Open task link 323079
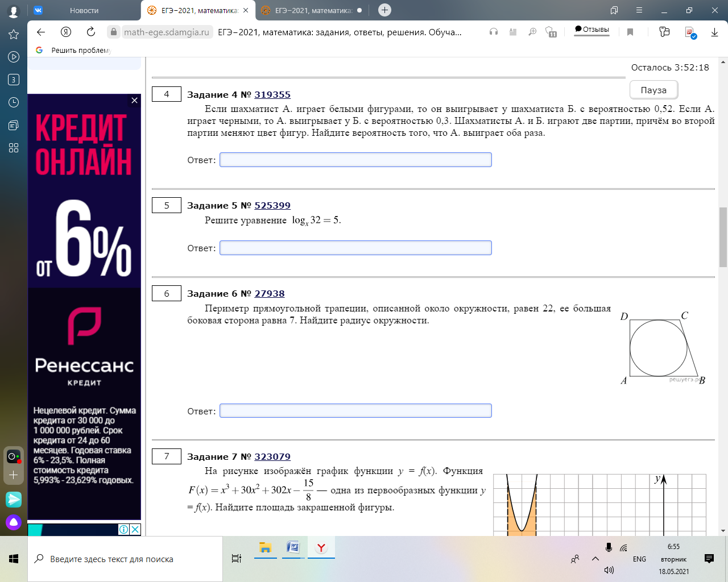 [x=272, y=457]
